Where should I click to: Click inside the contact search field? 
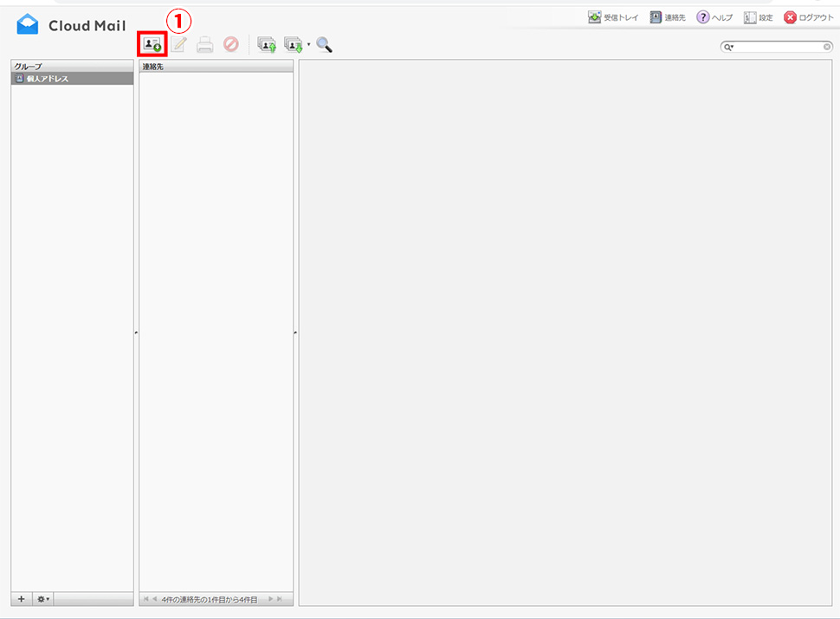[x=778, y=48]
